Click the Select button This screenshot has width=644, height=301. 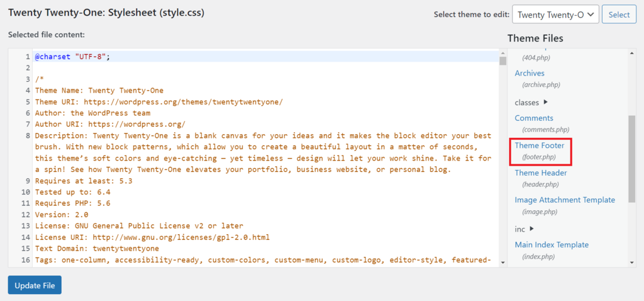pyautogui.click(x=619, y=14)
